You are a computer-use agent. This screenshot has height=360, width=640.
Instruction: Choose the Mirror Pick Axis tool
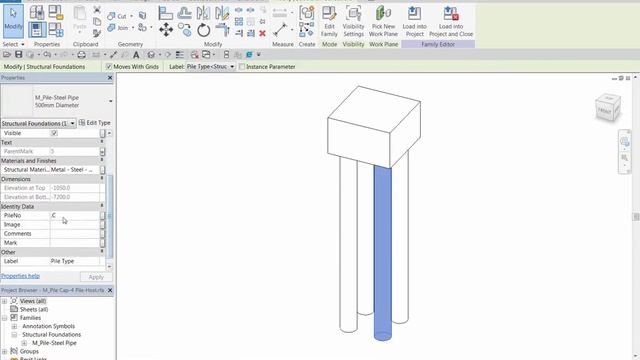point(203,13)
